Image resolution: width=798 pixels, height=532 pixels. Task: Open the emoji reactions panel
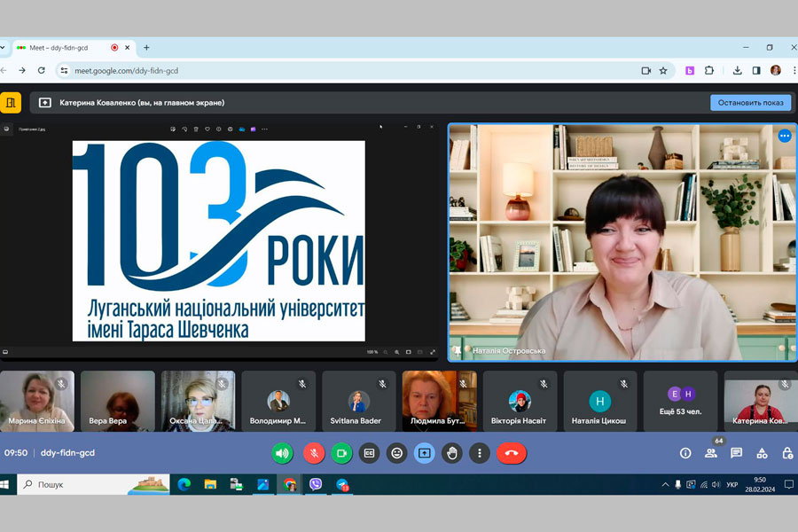397,453
